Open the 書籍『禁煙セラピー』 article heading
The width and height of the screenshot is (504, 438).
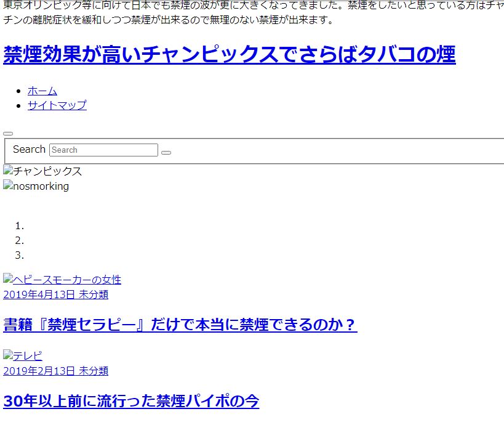[x=180, y=325]
